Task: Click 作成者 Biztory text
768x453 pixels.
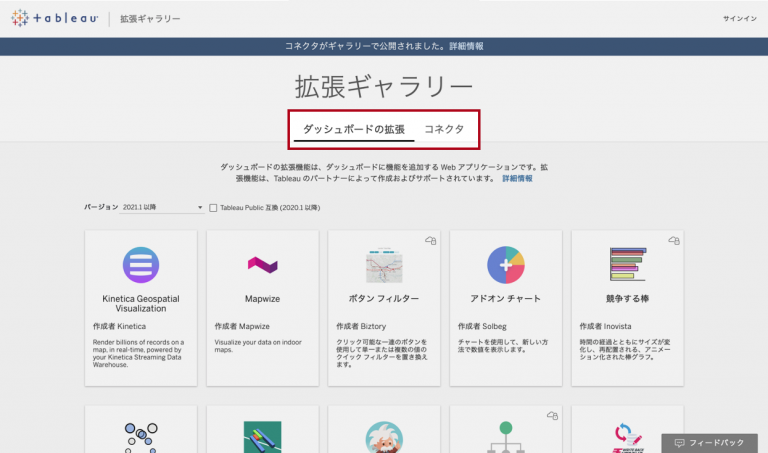Action: pos(361,326)
